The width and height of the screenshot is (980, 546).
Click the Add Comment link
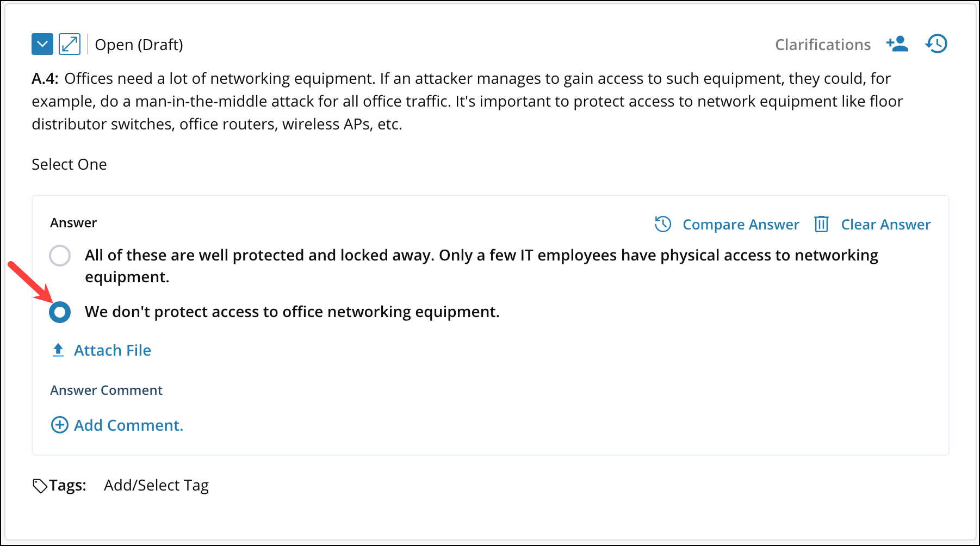tap(128, 425)
